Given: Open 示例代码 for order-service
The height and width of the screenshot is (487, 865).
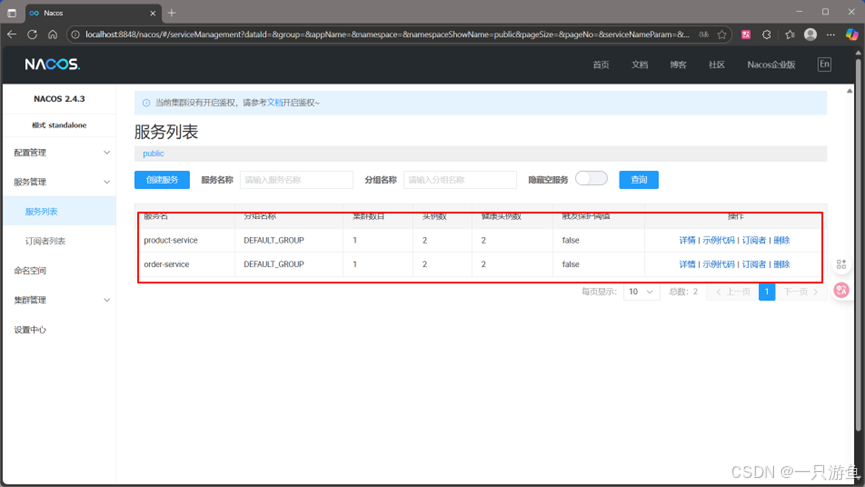Looking at the screenshot, I should click(x=718, y=264).
